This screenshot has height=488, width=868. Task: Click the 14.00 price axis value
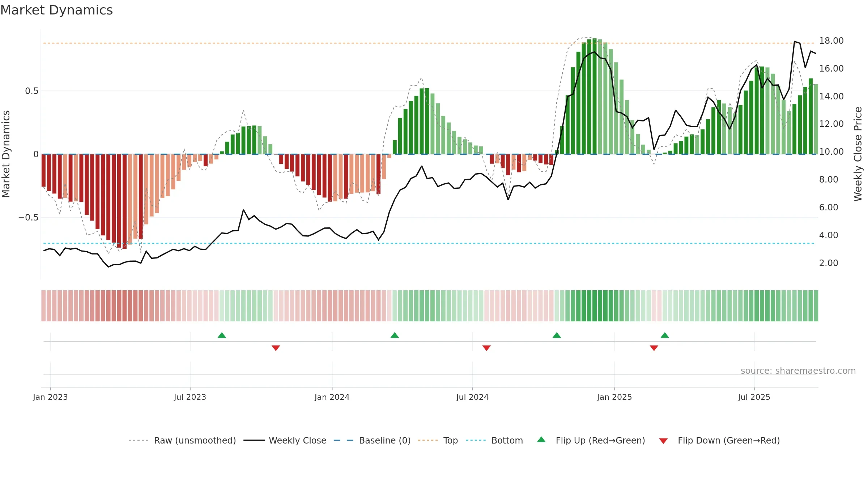pos(831,97)
